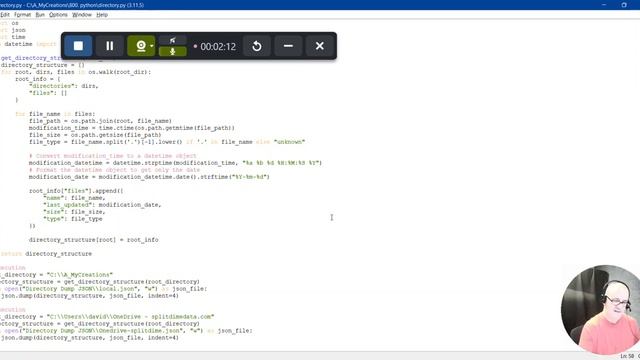640x360 pixels.
Task: Click the file_path = os.path.join line
Action: [x=100, y=121]
